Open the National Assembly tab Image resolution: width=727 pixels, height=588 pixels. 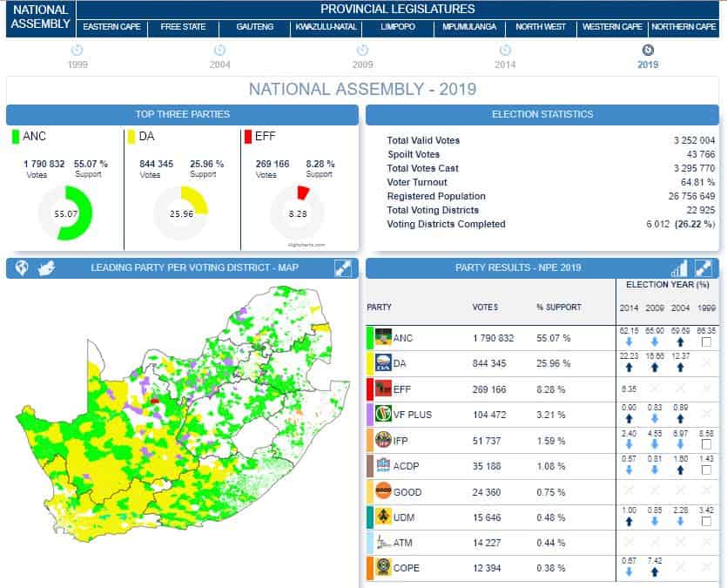41,17
